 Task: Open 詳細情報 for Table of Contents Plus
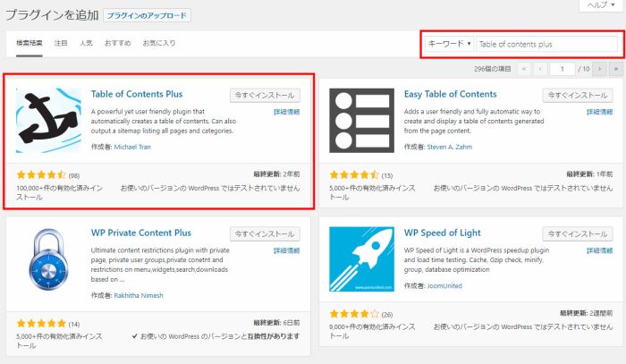287,112
